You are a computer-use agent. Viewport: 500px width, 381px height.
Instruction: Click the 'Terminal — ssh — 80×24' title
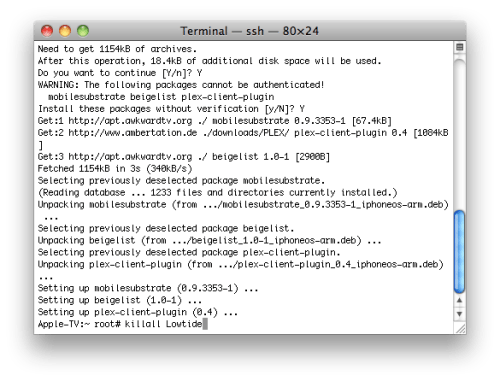coord(250,31)
